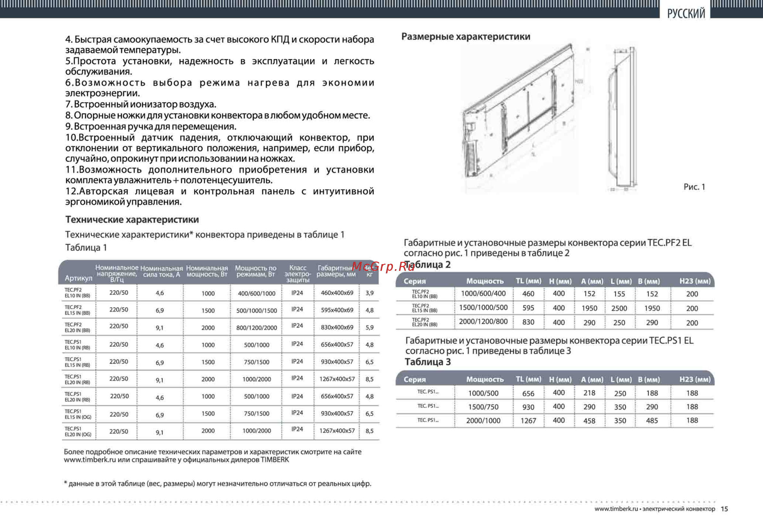Click list item 8 about the support legs
Viewport: 763px width, 532px height.
218,115
